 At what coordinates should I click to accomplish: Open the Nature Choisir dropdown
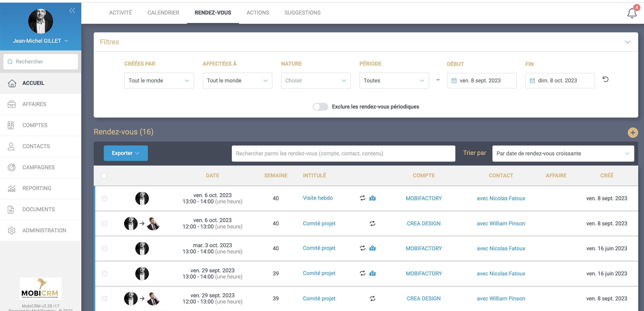click(x=315, y=80)
